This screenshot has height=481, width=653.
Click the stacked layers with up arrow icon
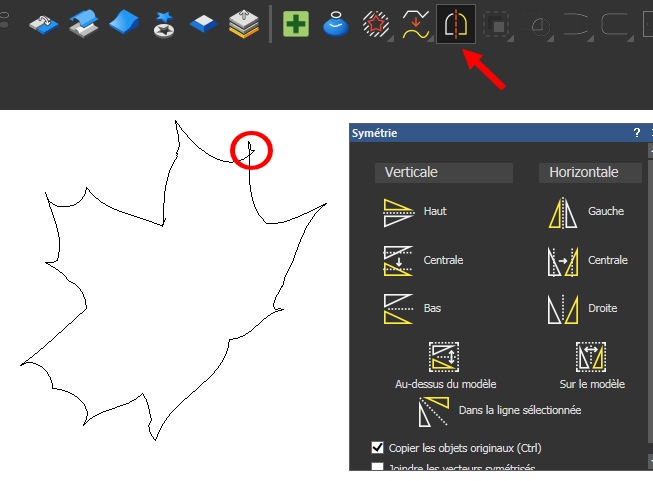coord(244,24)
